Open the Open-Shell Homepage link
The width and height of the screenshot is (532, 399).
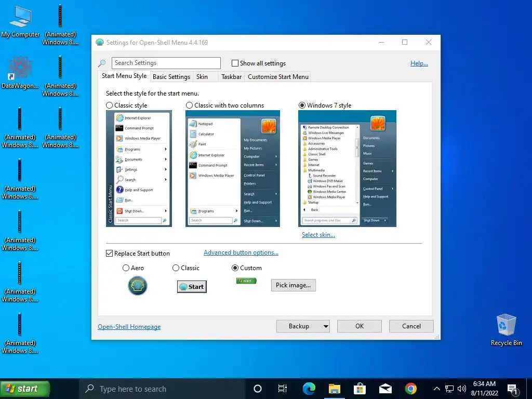pos(129,327)
